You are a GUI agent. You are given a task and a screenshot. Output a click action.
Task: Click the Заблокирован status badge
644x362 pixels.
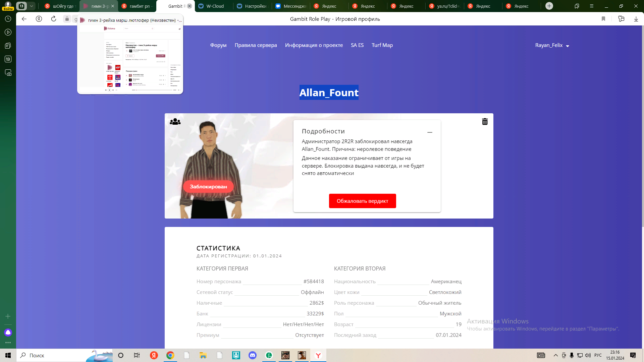[x=208, y=187]
